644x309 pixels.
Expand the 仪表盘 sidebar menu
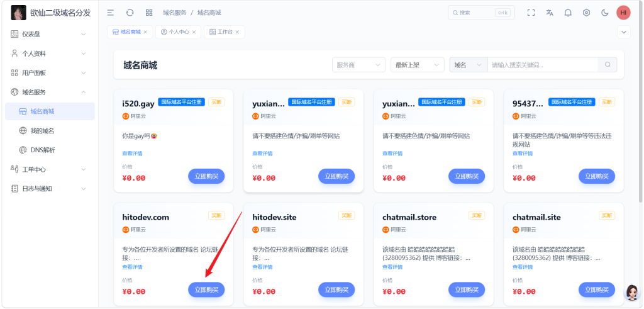[48, 34]
